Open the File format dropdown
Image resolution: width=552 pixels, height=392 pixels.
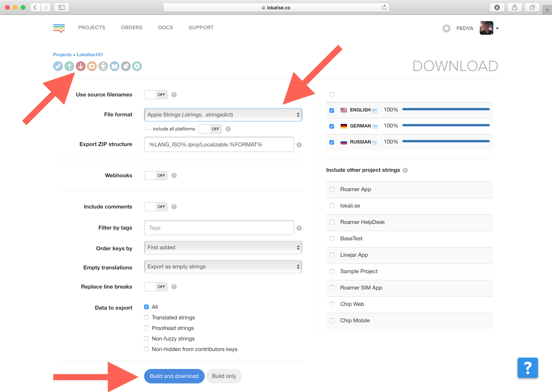click(223, 115)
